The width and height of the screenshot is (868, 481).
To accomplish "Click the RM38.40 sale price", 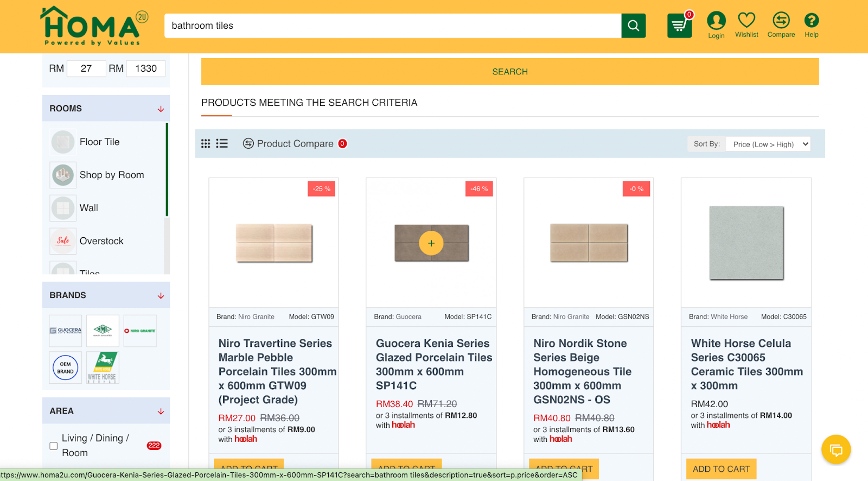I will pyautogui.click(x=394, y=404).
